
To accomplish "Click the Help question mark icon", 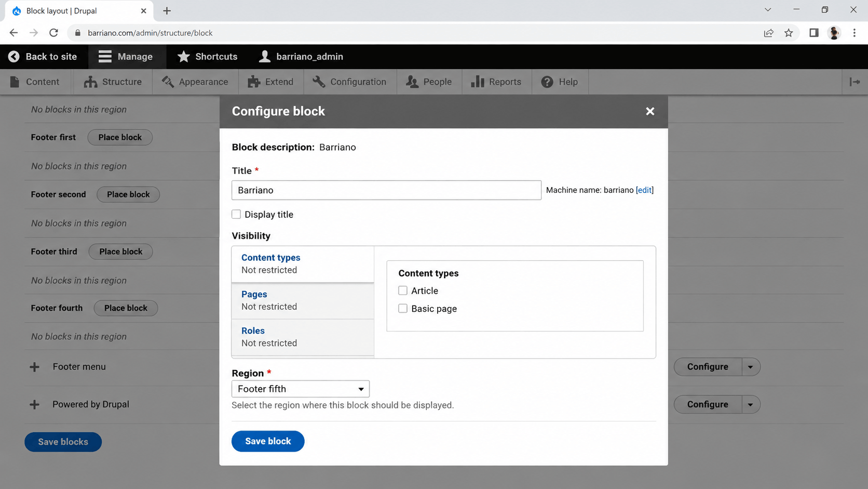I will (547, 82).
